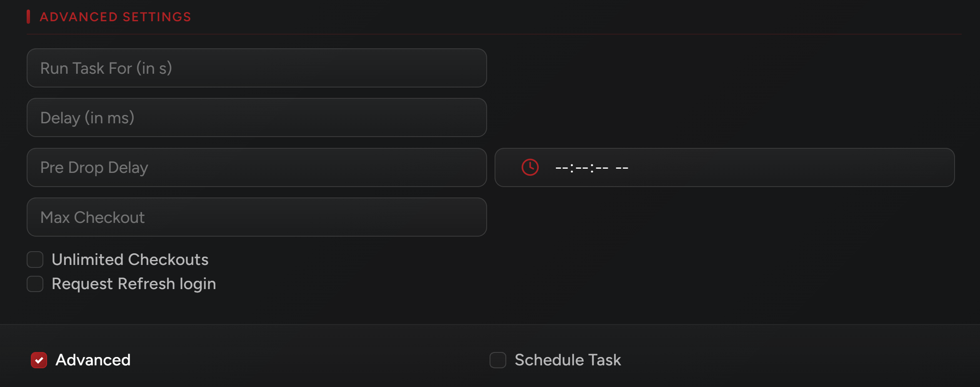
Task: Click the Schedule Task label text
Action: coord(567,360)
